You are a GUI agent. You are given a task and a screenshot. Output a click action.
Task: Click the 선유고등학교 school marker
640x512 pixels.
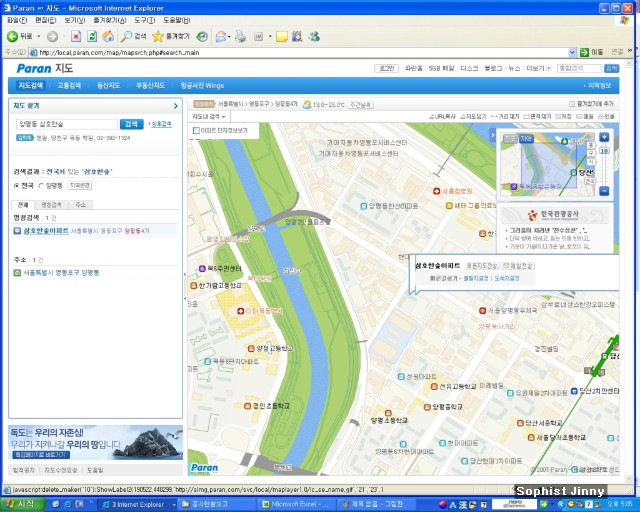pos(434,386)
